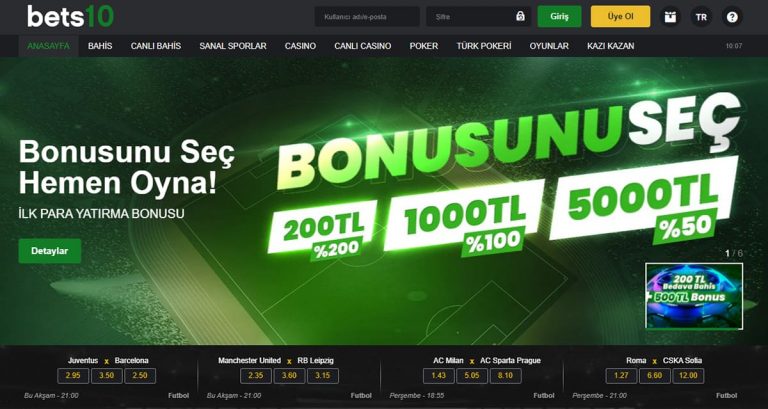This screenshot has width=768, height=409.
Task: Go to TÜRK POKERİ section
Action: (x=484, y=46)
